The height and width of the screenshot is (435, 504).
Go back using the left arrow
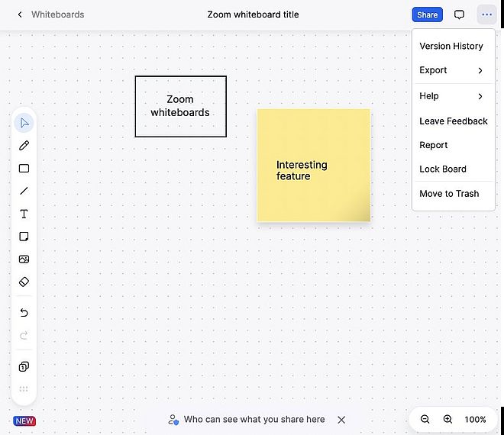(x=20, y=14)
